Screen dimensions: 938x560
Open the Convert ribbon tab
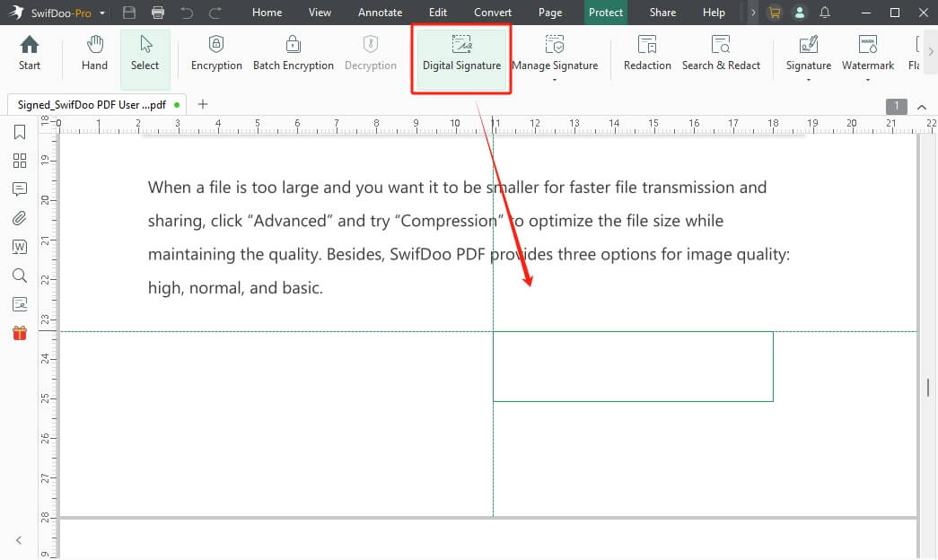click(493, 13)
